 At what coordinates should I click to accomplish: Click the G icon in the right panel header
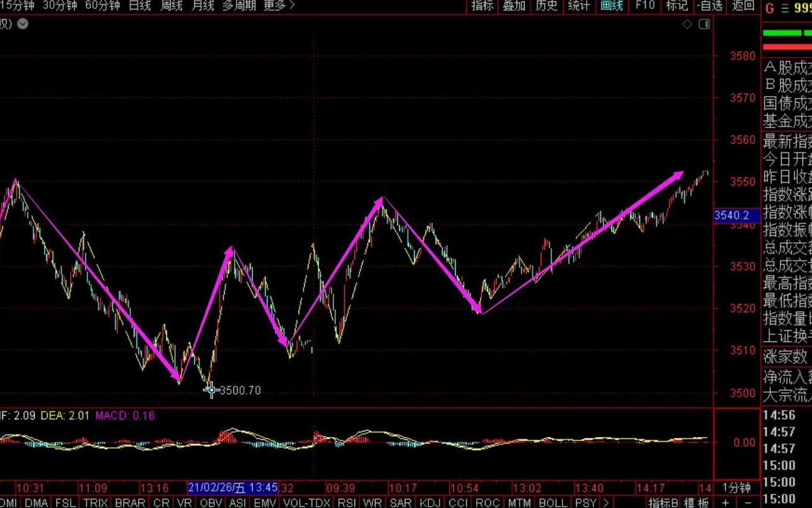tap(770, 8)
